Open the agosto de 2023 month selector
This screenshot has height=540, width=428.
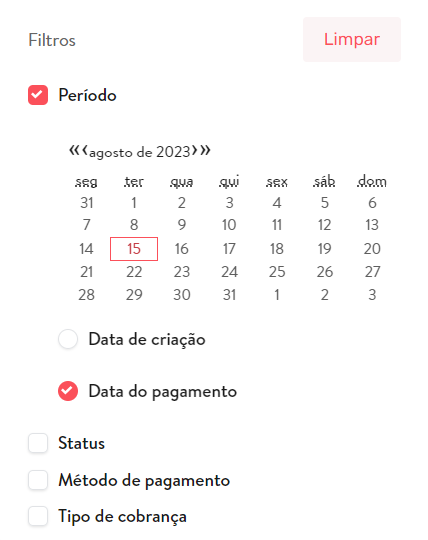click(x=140, y=152)
